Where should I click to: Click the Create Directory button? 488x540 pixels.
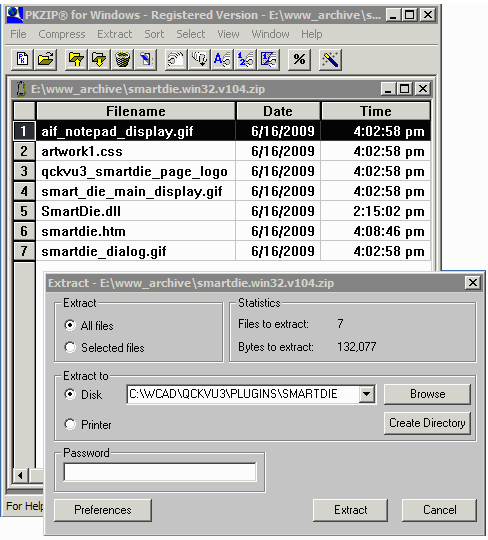point(427,423)
